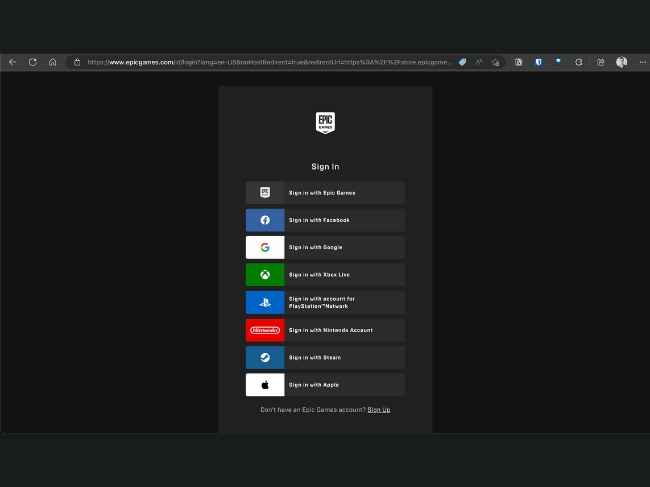Click the read aloud icon in address bar
Viewport: 650px width, 487px height.
coord(479,62)
